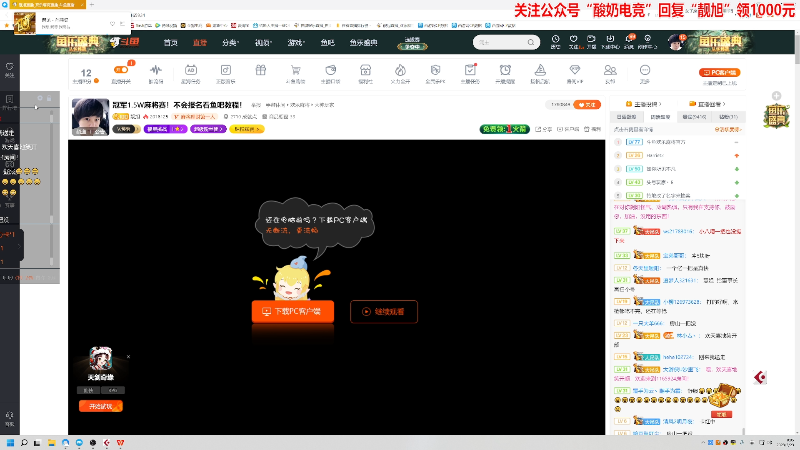Viewport: 800px width, 450px height.
Task: Expand the 游戏 game nav dropdown
Action: point(296,42)
